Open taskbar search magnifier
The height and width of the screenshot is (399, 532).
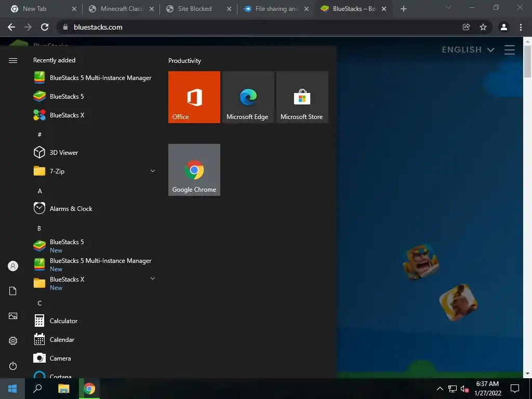pos(37,389)
